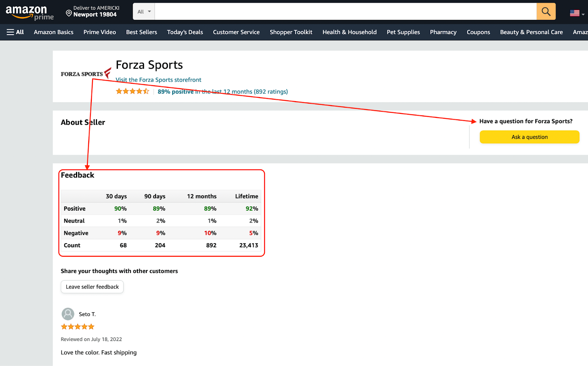The image size is (588, 366).
Task: Click the Lifetime count 23,413
Action: coord(248,245)
